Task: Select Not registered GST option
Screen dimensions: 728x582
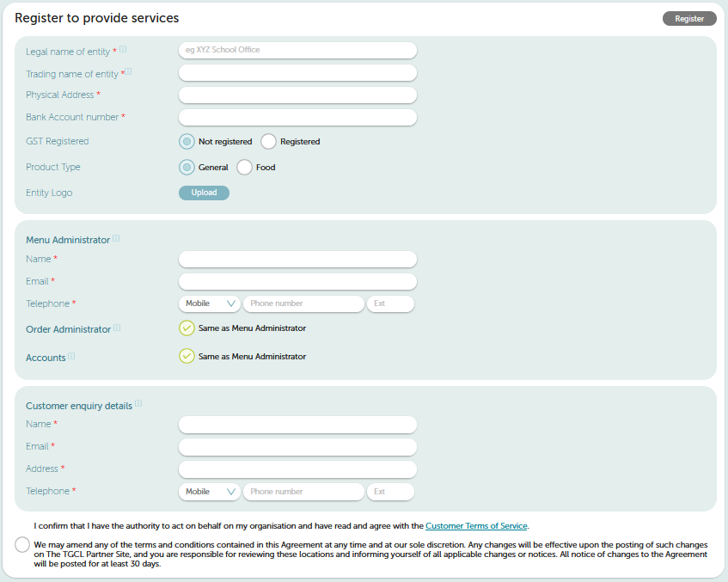Action: pyautogui.click(x=187, y=142)
